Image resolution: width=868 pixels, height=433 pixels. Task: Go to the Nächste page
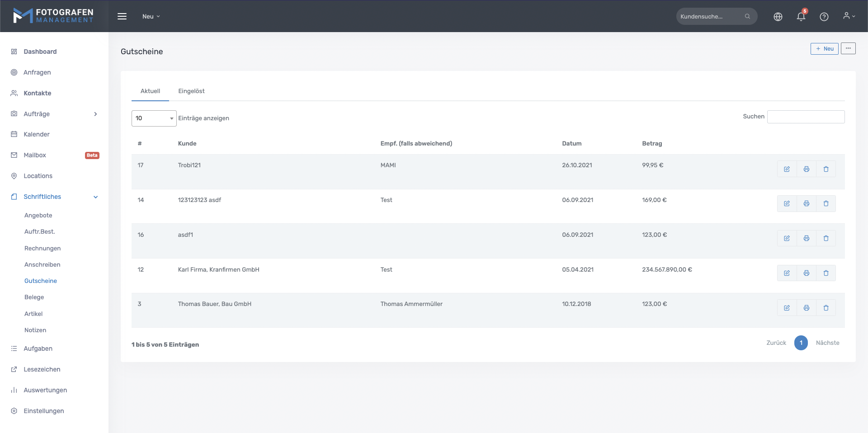(827, 343)
